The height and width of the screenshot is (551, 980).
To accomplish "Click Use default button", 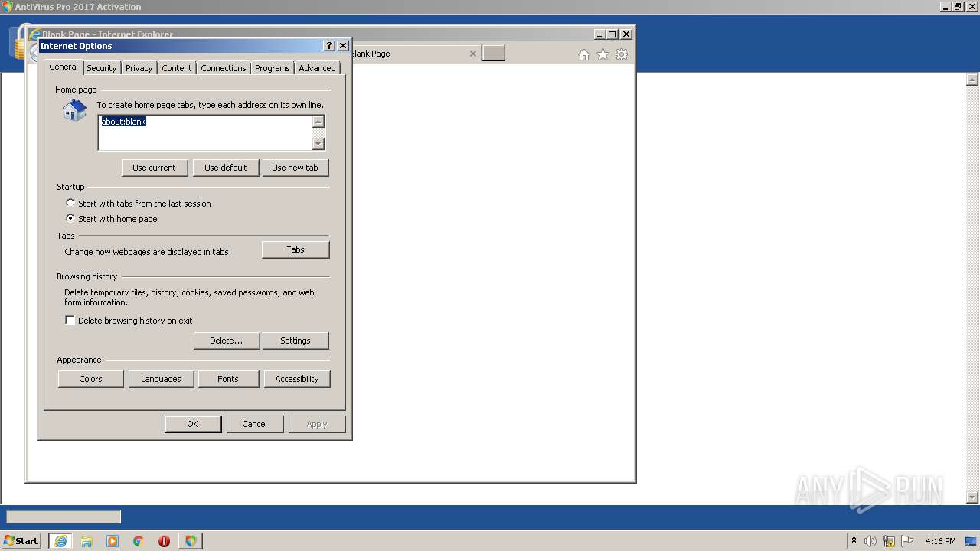I will click(x=225, y=168).
